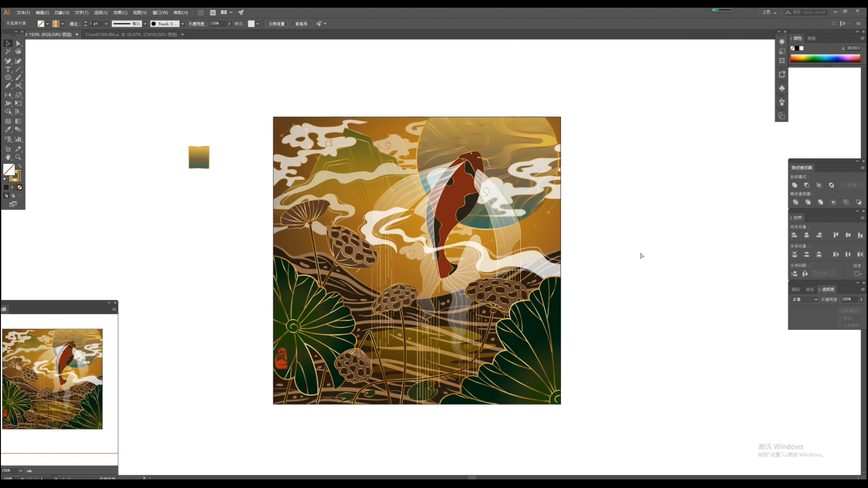Toggle the Clip checkbox in Transparency panel
Image resolution: width=868 pixels, height=488 pixels.
tap(840, 318)
